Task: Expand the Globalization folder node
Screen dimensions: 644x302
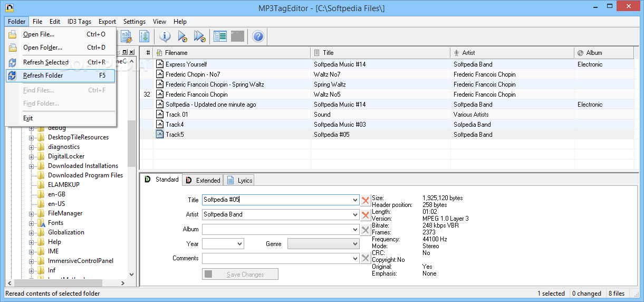Action: click(x=32, y=232)
